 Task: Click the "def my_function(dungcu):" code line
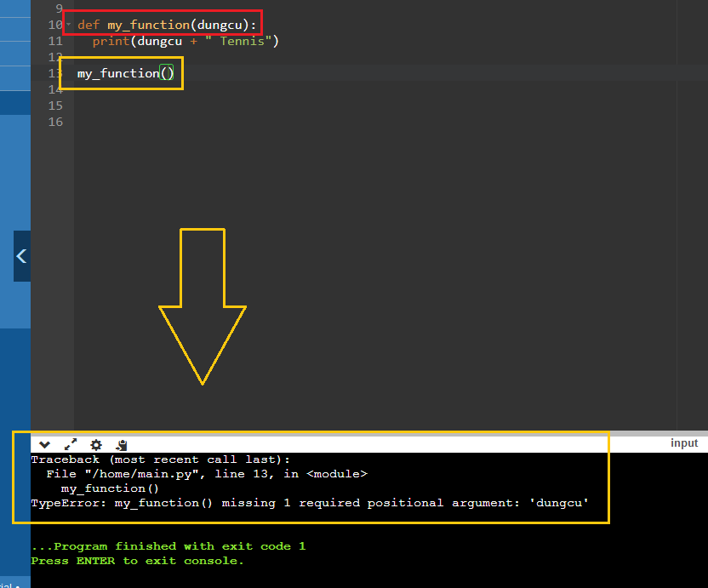click(x=167, y=25)
